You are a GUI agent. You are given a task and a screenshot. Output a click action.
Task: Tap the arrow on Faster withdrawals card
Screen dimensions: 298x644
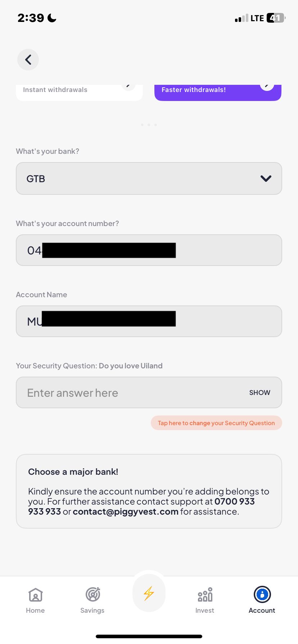(267, 86)
